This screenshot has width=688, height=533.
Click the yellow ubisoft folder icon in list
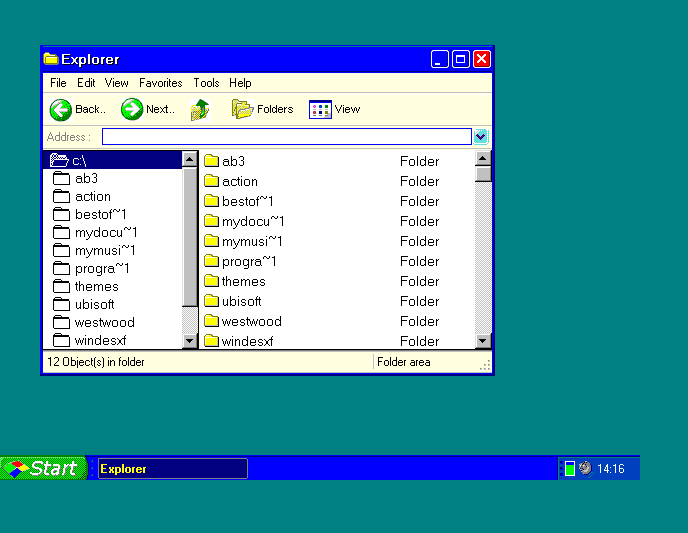[211, 301]
